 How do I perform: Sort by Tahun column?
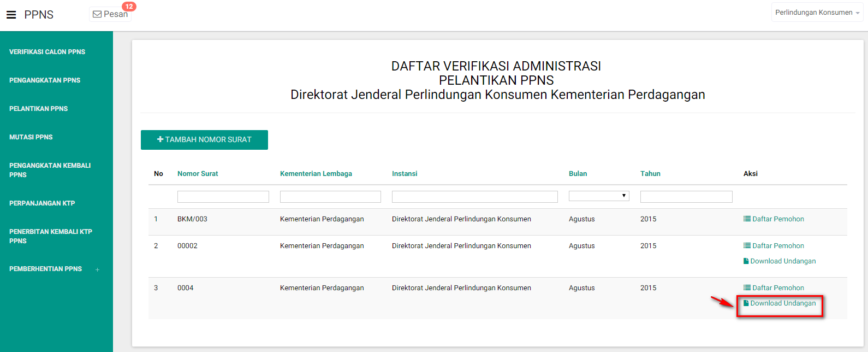tap(650, 174)
